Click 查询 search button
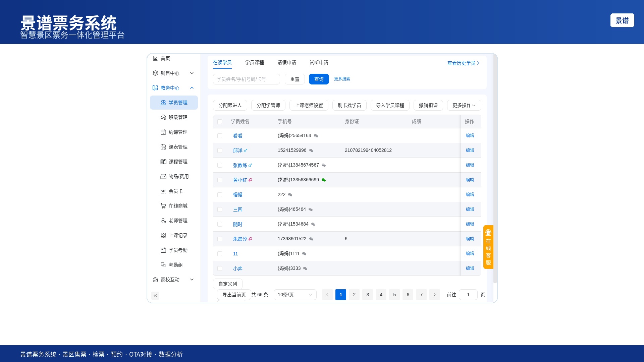The height and width of the screenshot is (362, 644). tap(319, 79)
